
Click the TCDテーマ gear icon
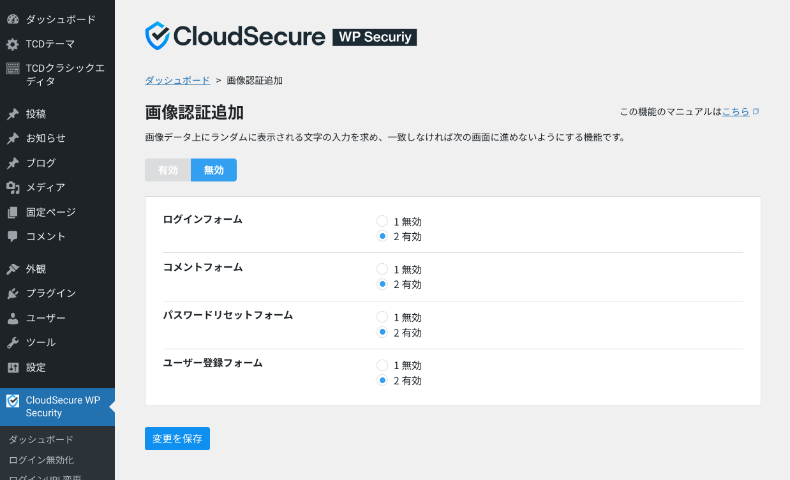[13, 44]
